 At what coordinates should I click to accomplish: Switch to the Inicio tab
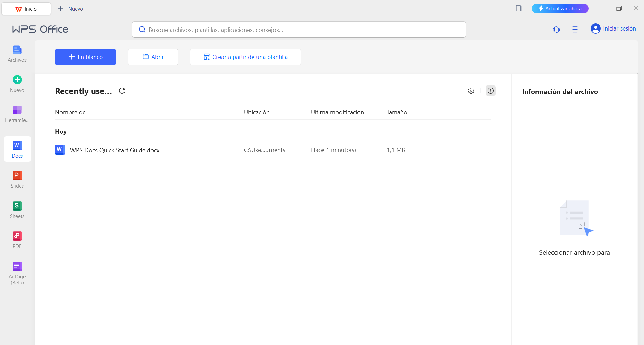point(26,9)
